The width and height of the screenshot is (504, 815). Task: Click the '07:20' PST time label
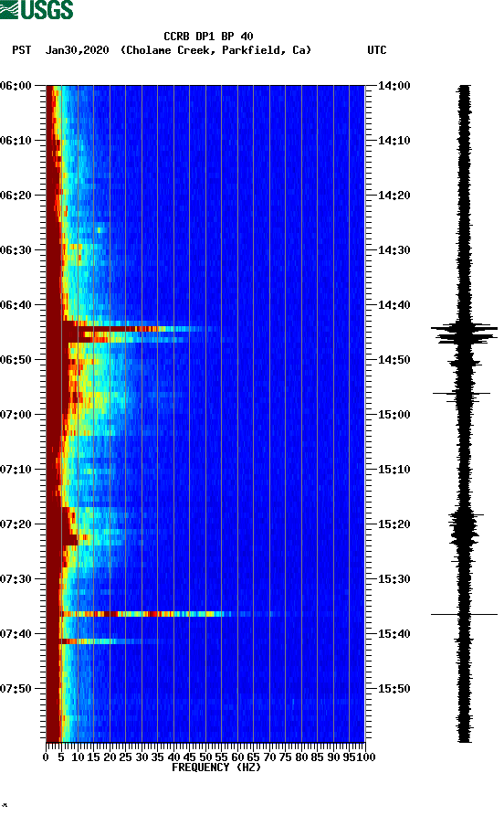16,524
